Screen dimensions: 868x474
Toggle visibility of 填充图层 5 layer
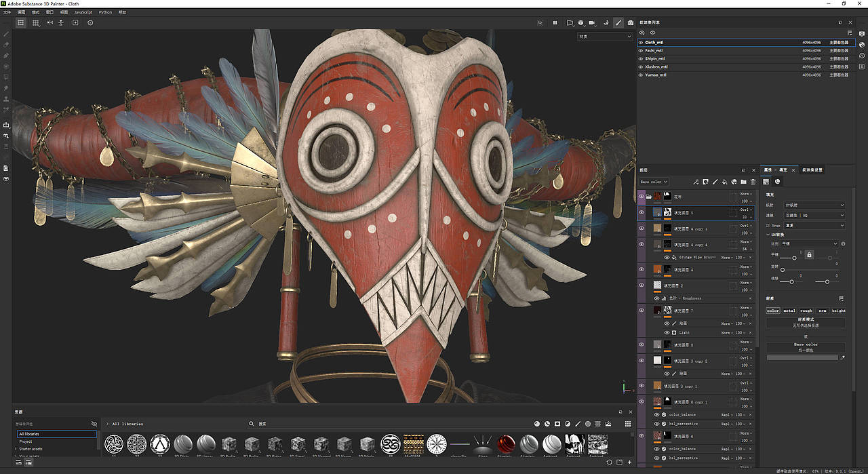pos(642,212)
